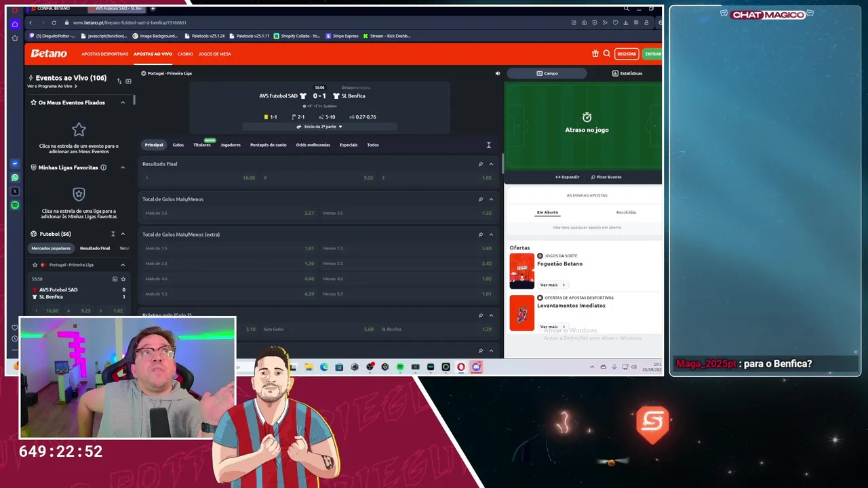Collapse Total de Golos Mais/Menos (extra) market
This screenshot has width=868, height=488.
tap(491, 235)
